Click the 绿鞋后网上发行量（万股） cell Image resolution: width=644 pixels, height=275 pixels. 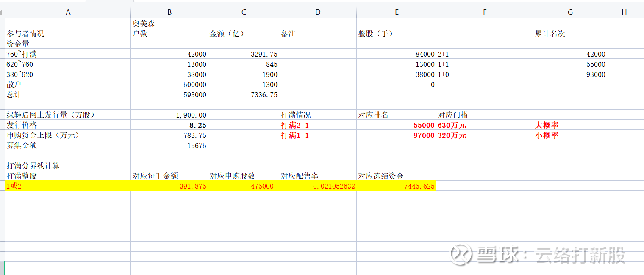68,115
